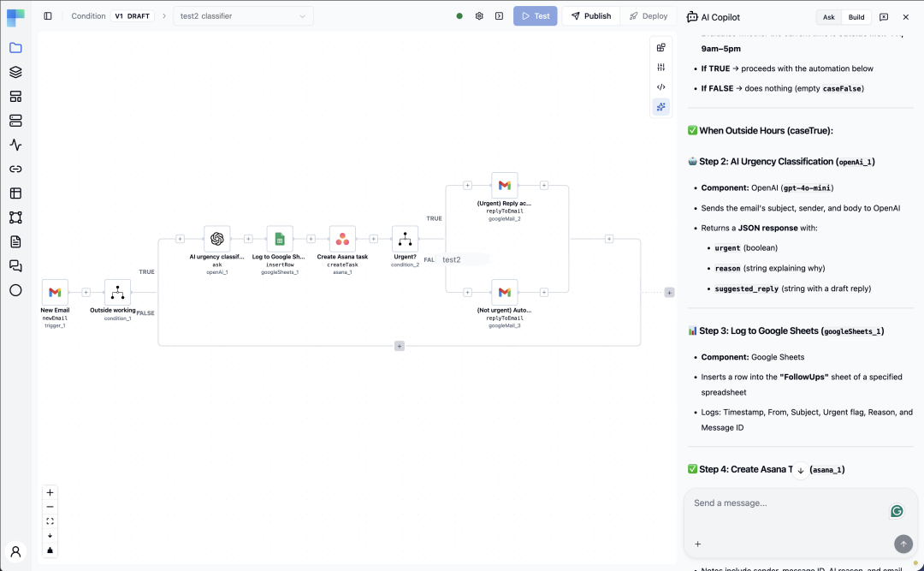The image size is (924, 571).
Task: Select the (Urgent) Reply Gmail node
Action: [x=505, y=185]
